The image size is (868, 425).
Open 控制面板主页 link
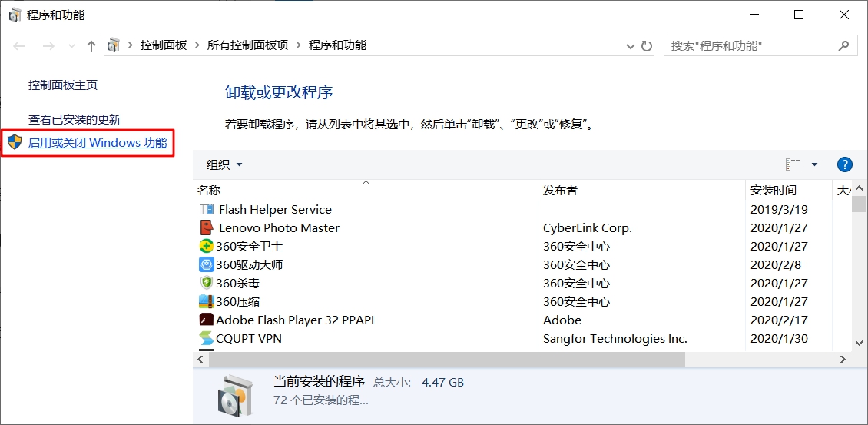63,85
